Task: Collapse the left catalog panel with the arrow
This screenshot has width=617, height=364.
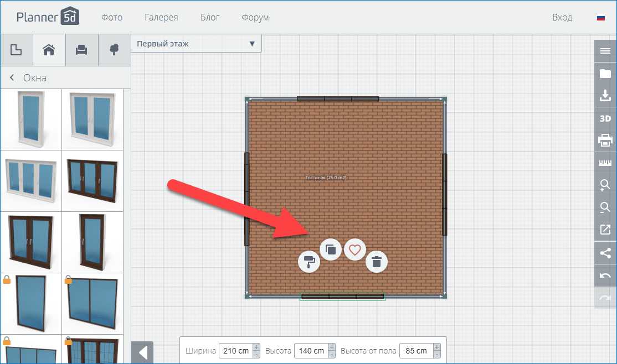Action: coord(142,352)
